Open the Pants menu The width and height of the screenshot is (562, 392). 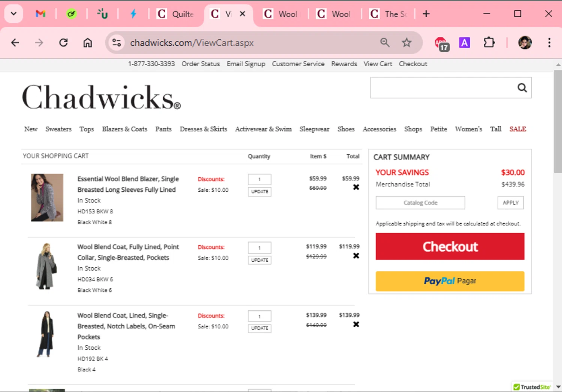pyautogui.click(x=163, y=129)
